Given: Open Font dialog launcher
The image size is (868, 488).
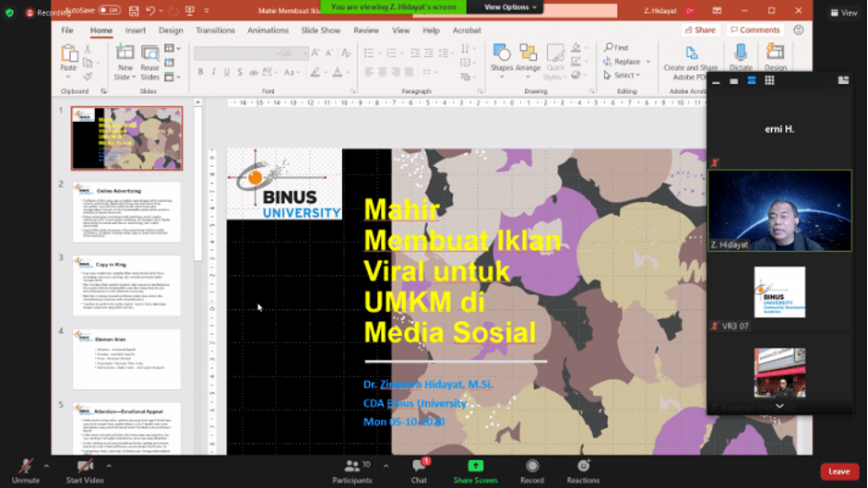Looking at the screenshot, I should (x=353, y=90).
